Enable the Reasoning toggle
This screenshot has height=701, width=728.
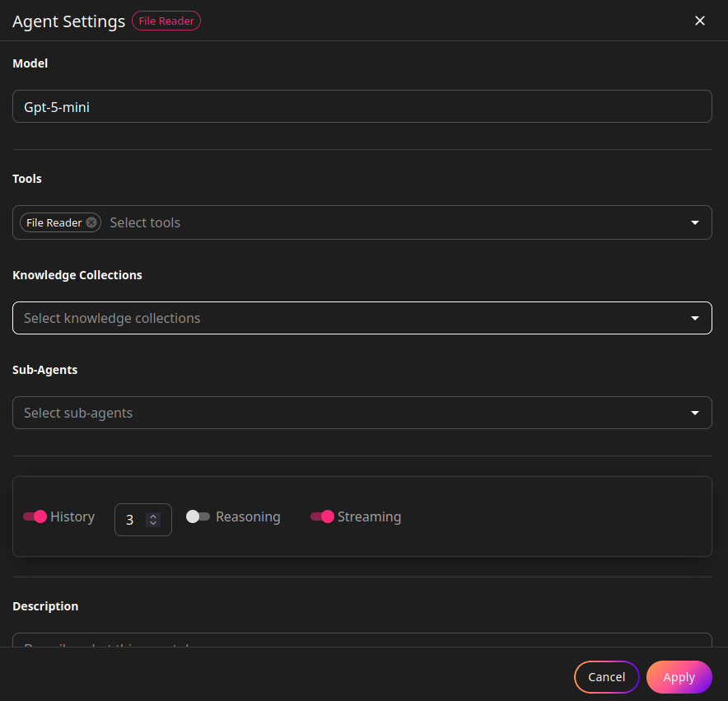tap(198, 516)
